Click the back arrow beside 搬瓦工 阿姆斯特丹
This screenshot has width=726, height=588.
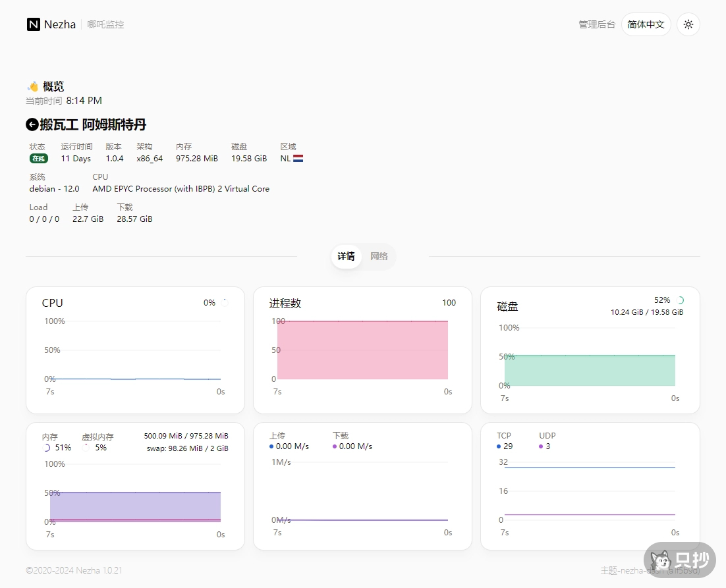pos(32,124)
